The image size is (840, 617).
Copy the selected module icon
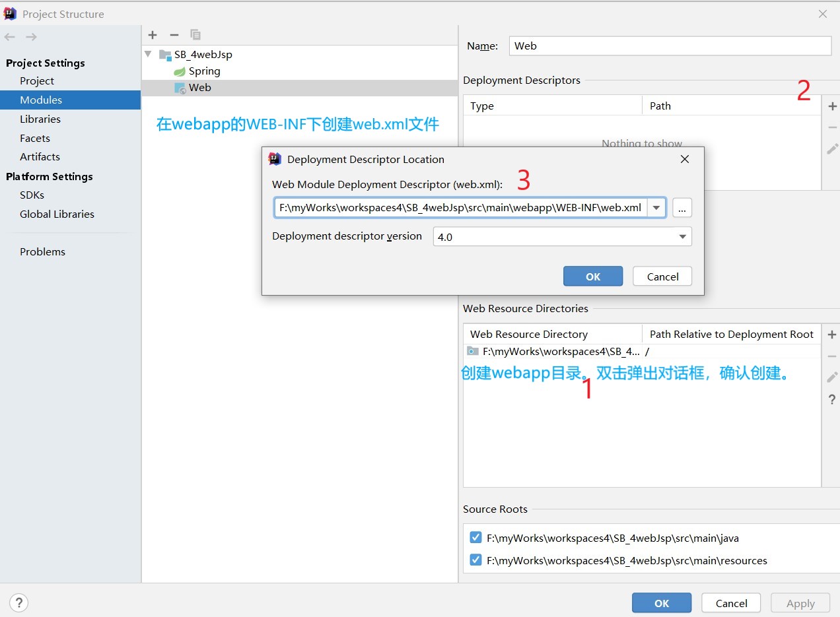195,35
